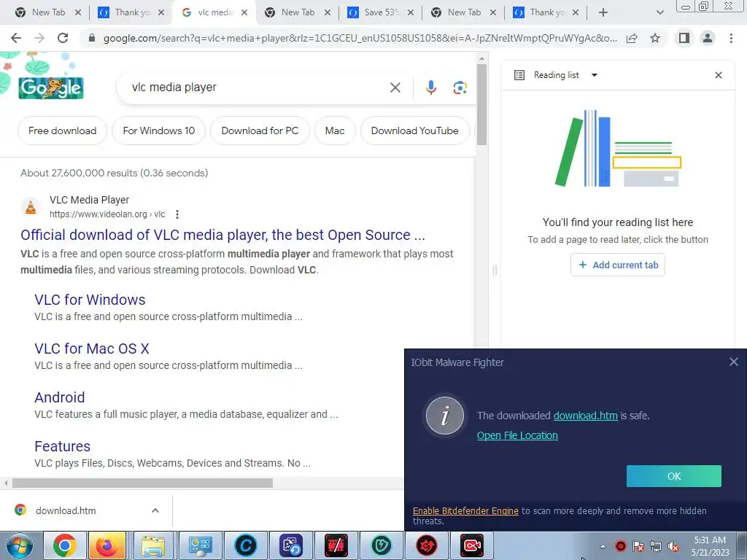The width and height of the screenshot is (747, 560).
Task: Click the resize handle beside Reading list panel
Action: tap(495, 271)
